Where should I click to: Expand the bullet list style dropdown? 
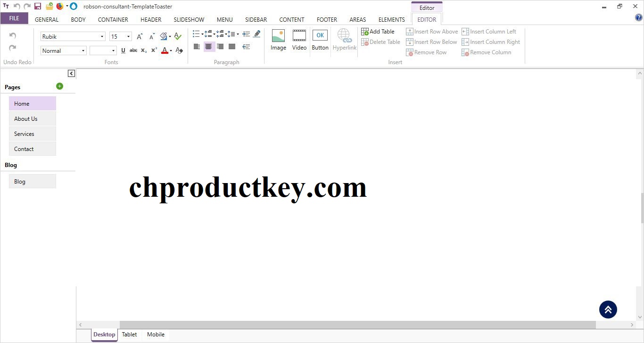[x=202, y=34]
